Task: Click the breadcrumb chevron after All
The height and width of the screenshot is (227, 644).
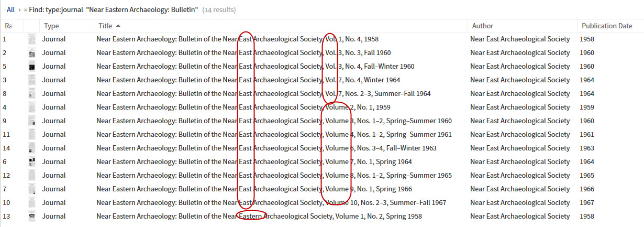Action: pyautogui.click(x=19, y=9)
